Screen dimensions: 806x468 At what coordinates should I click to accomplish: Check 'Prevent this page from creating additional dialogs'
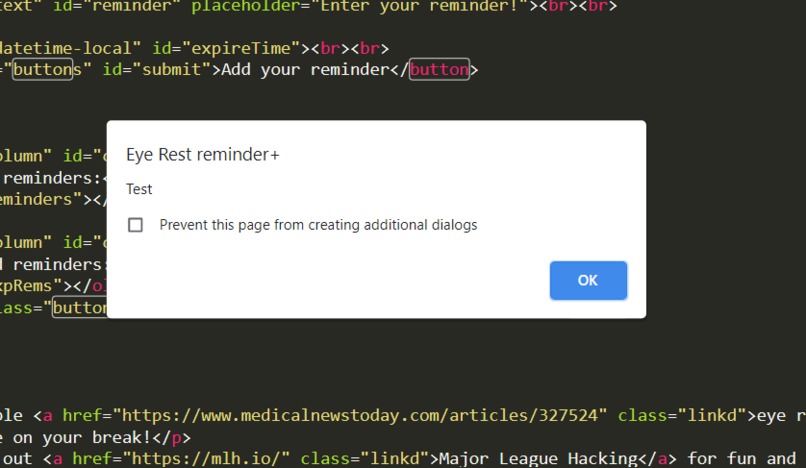pyautogui.click(x=135, y=225)
